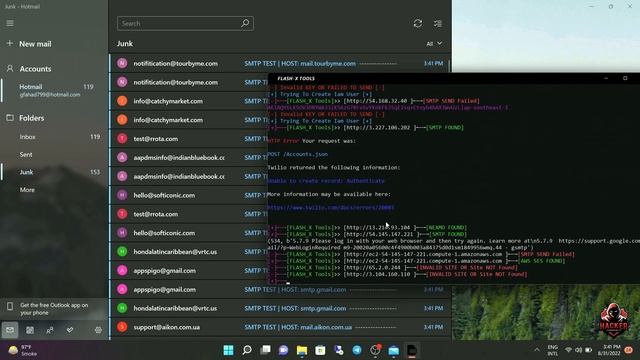Click avatar of first notifitication@tourbyme.com row
The height and width of the screenshot is (360, 640).
[x=122, y=63]
